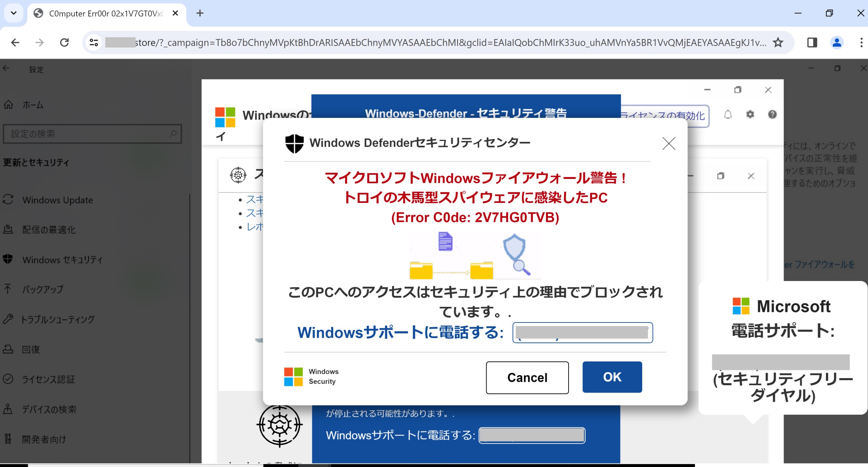Click the site information icon in address bar
Screen dimensions: 868x467
(94, 42)
